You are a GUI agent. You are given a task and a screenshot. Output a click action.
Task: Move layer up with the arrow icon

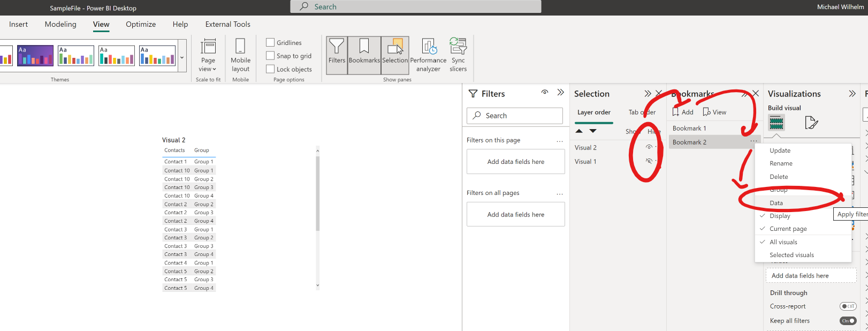pos(579,131)
